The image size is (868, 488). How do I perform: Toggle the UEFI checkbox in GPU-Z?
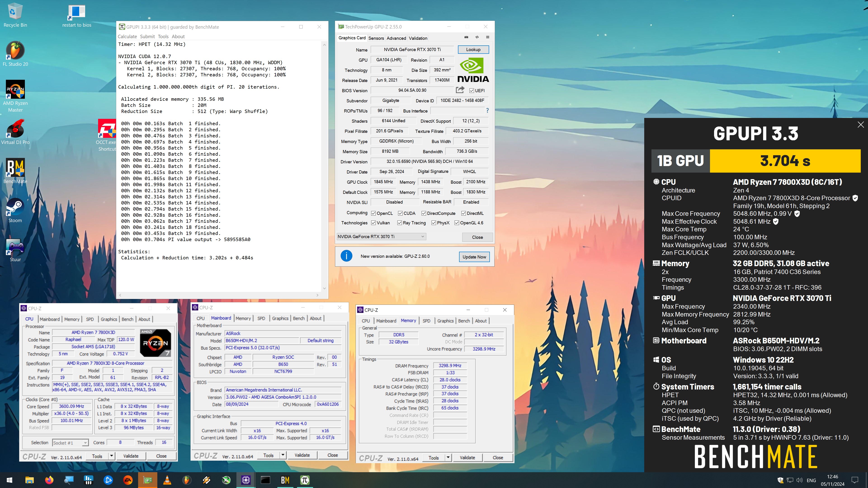click(472, 91)
